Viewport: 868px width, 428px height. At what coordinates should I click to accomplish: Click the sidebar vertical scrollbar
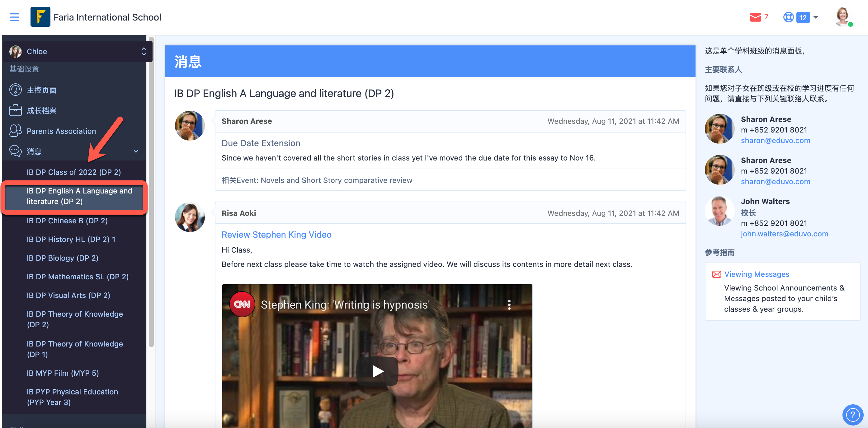click(x=151, y=192)
